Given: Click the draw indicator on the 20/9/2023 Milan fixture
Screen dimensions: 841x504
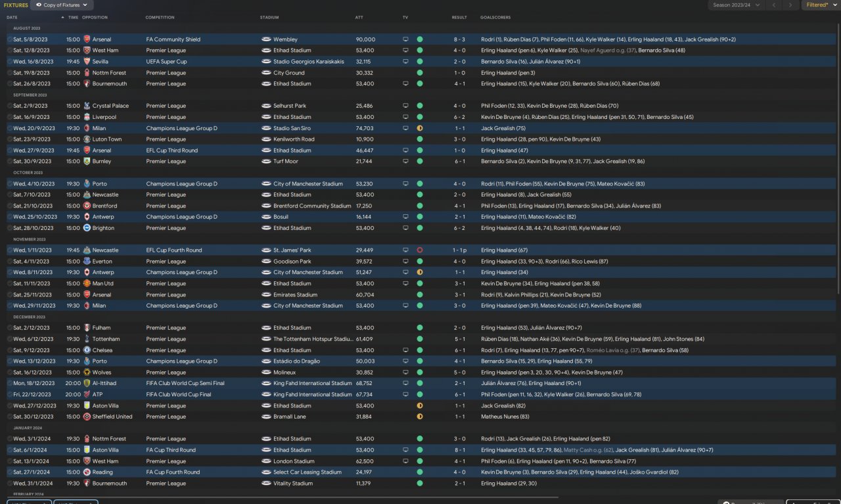Looking at the screenshot, I should click(x=420, y=128).
